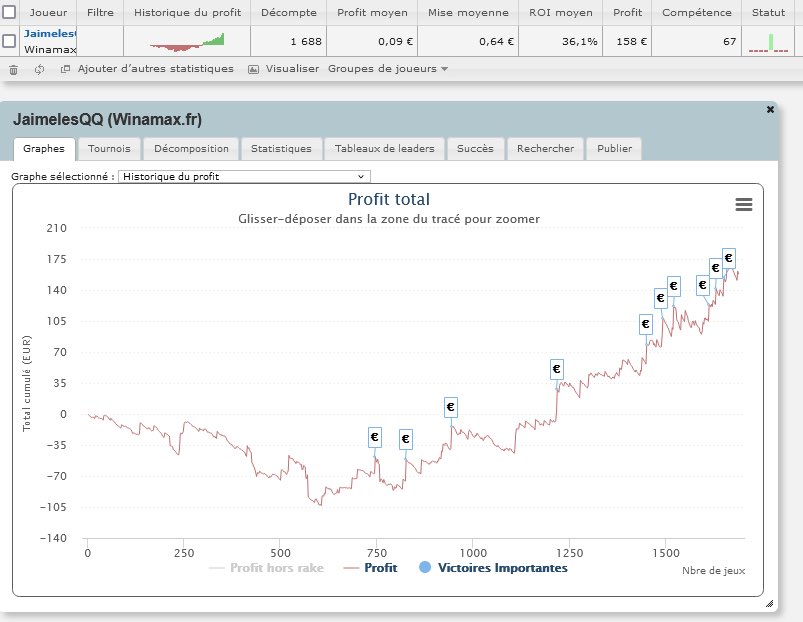Viewport: 803px width, 622px height.
Task: Click the profit history sparkline thumbnail
Action: (x=187, y=42)
